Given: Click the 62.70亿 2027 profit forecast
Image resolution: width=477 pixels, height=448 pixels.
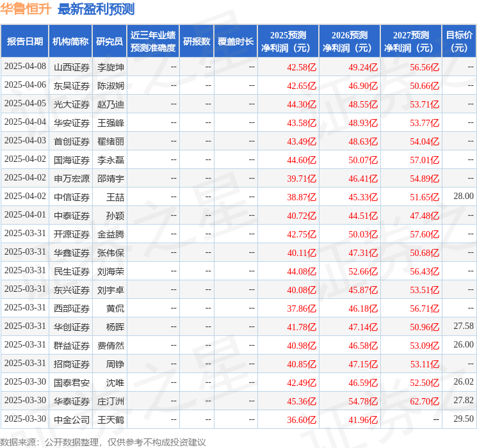Looking at the screenshot, I should (x=424, y=401).
